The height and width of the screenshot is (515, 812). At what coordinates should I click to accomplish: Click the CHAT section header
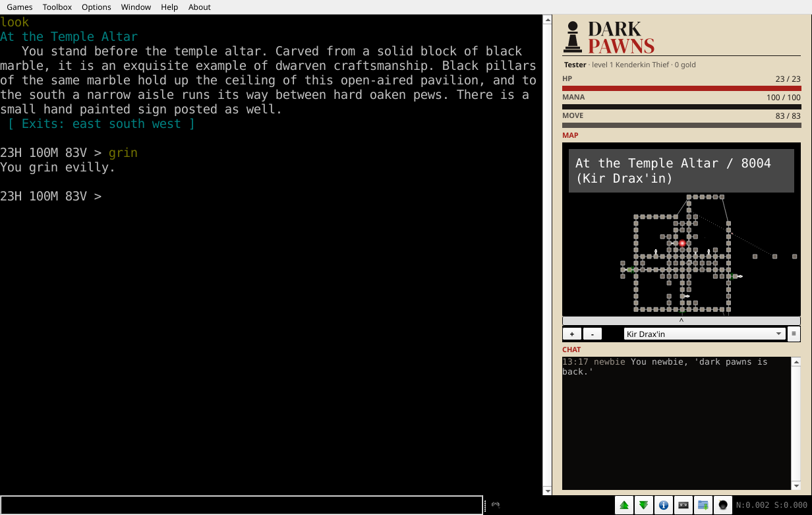tap(571, 349)
